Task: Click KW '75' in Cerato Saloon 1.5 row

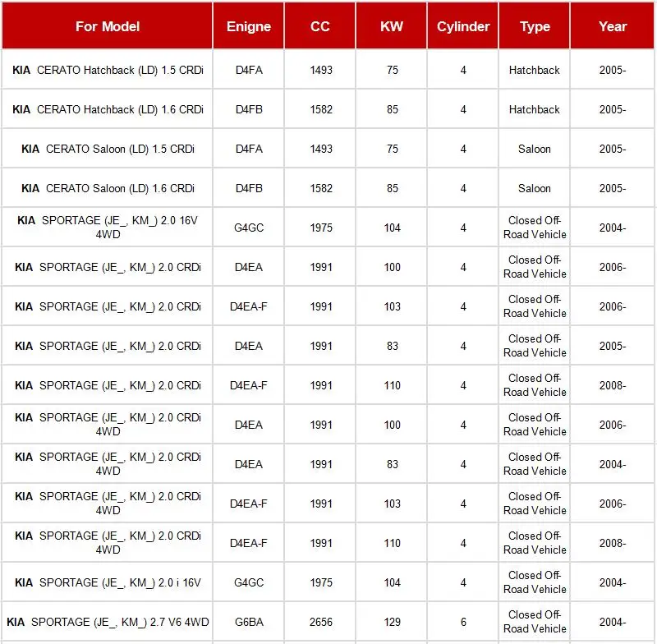Action: pos(393,149)
